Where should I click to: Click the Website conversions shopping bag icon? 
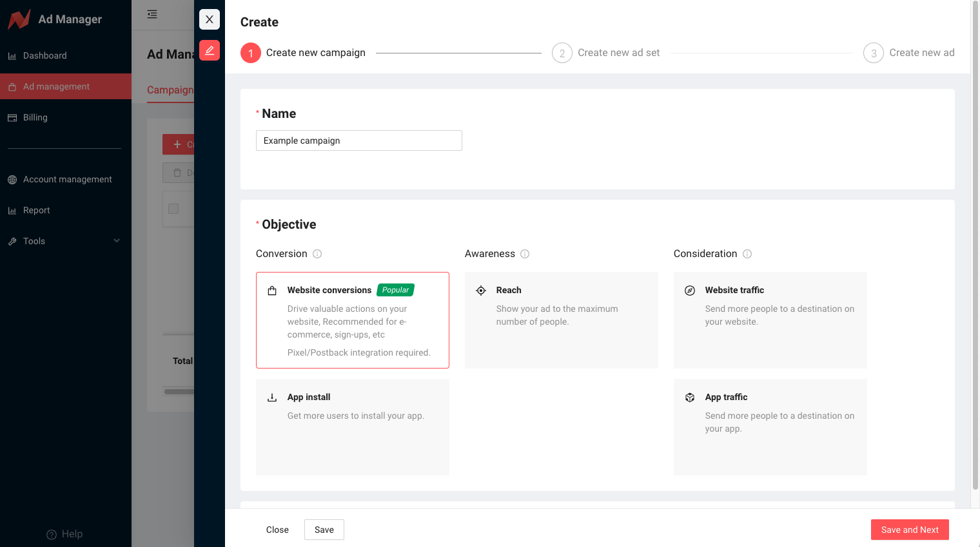(272, 291)
